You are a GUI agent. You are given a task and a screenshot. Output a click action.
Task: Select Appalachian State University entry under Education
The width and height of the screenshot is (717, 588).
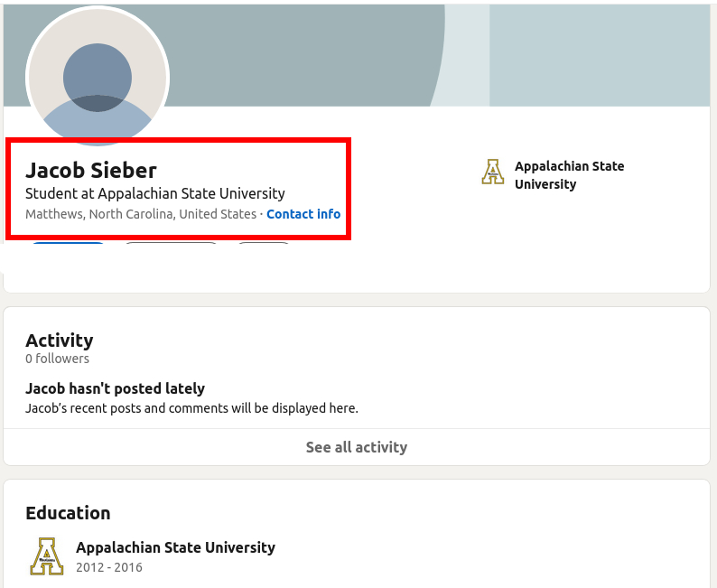point(175,547)
